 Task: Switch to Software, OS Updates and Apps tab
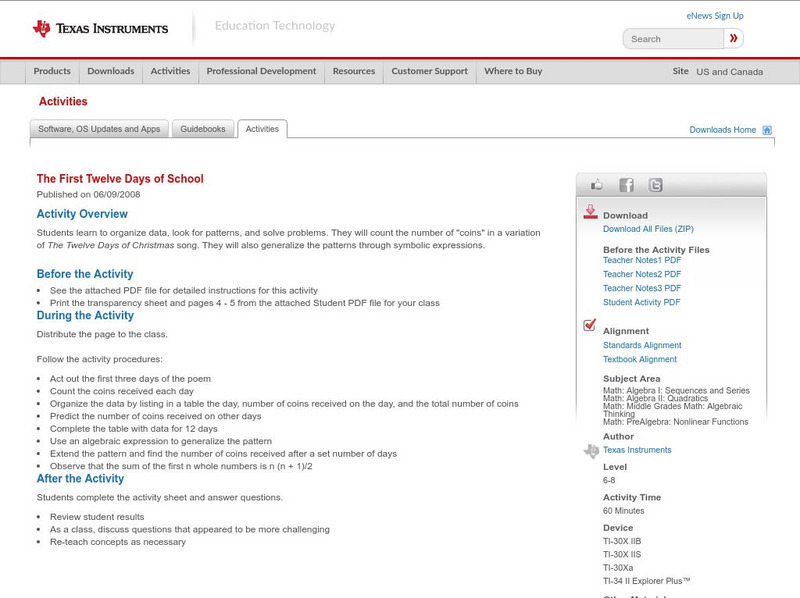coord(99,129)
